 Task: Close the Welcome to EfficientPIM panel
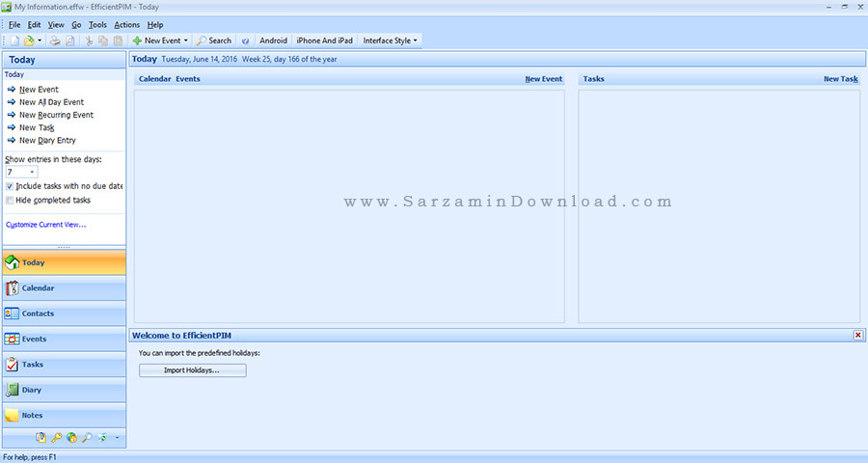pos(858,335)
